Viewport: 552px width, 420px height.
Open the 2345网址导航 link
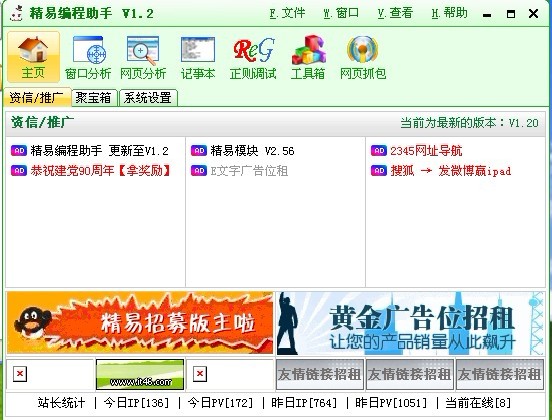pyautogui.click(x=426, y=151)
